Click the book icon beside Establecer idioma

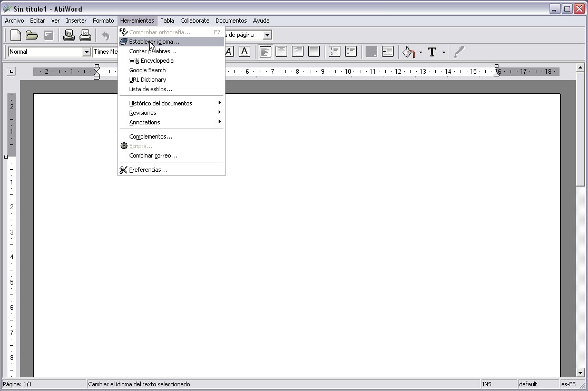pyautogui.click(x=123, y=42)
